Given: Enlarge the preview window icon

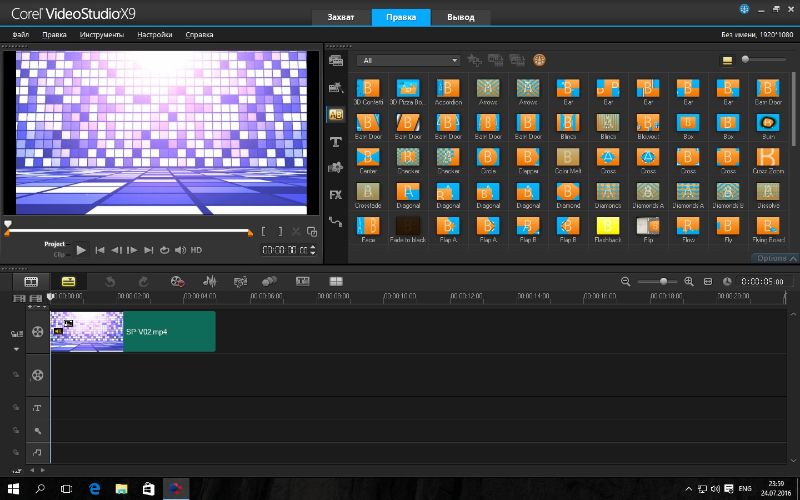Looking at the screenshot, I should (312, 232).
